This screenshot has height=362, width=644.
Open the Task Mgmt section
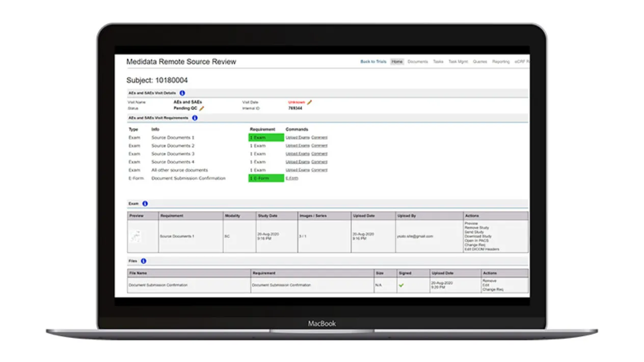tap(458, 61)
